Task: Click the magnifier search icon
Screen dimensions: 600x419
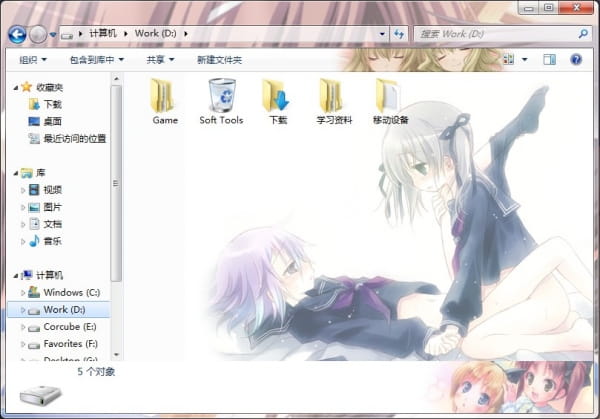Action: coord(583,34)
